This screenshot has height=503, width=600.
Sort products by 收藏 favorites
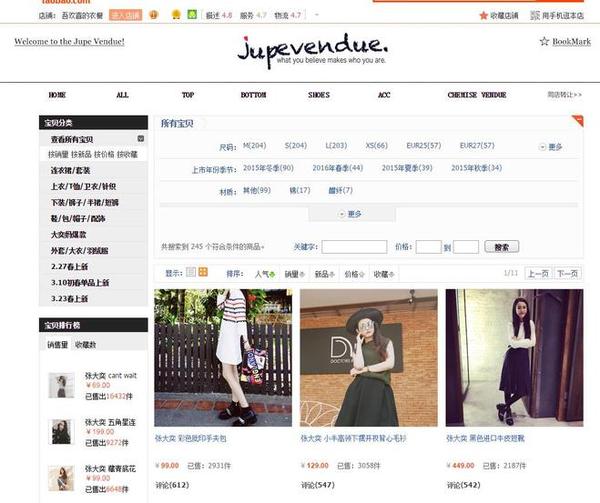pyautogui.click(x=384, y=274)
